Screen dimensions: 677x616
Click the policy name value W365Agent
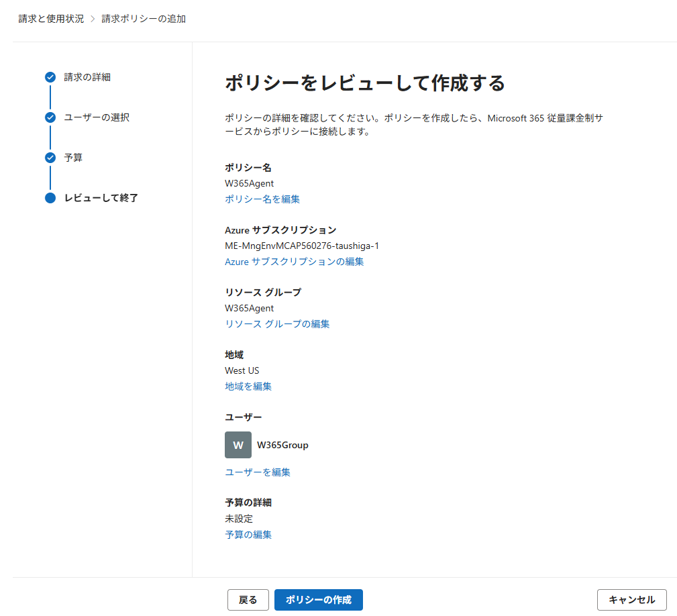tap(249, 183)
